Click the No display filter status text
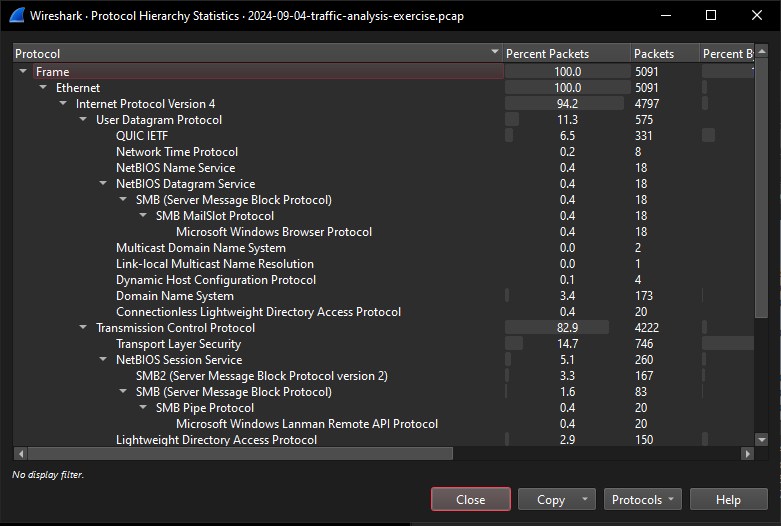The image size is (781, 526). coord(48,475)
